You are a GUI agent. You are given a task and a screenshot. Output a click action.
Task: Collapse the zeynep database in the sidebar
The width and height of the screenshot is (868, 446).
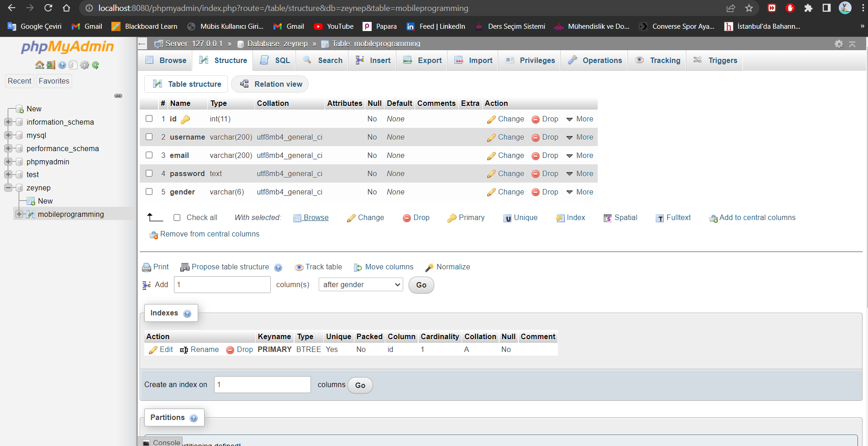tap(8, 188)
